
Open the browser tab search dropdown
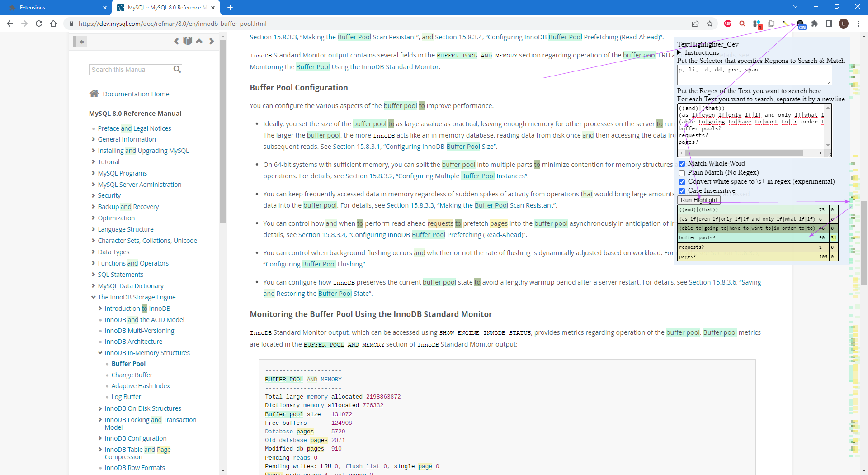click(x=795, y=7)
